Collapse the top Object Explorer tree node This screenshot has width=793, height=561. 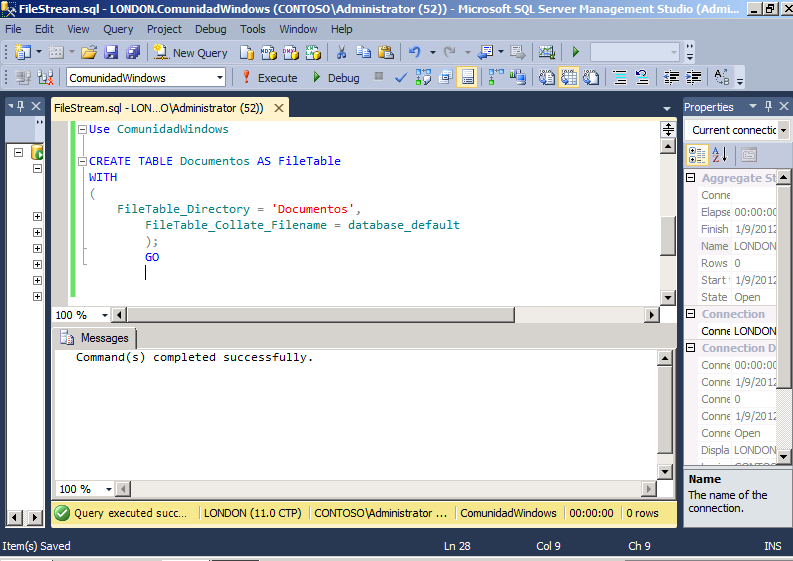[x=19, y=152]
